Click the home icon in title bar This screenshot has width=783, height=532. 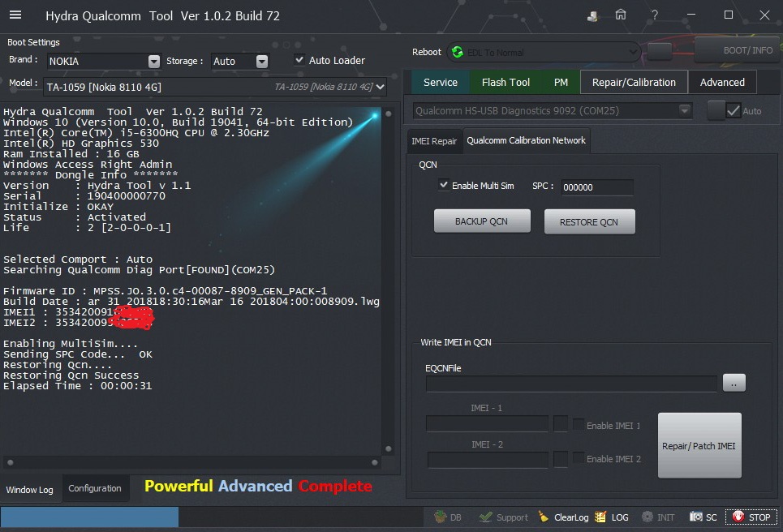(x=620, y=15)
